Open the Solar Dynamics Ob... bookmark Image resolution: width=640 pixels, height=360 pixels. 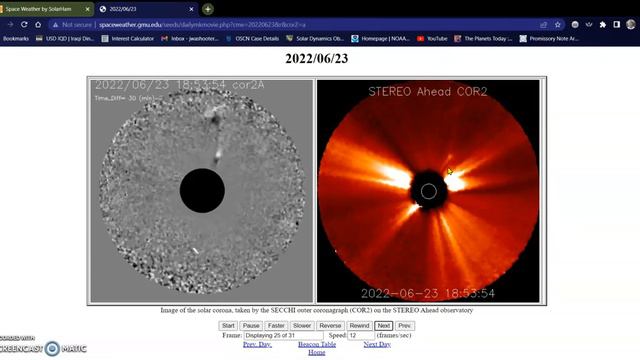(x=315, y=38)
